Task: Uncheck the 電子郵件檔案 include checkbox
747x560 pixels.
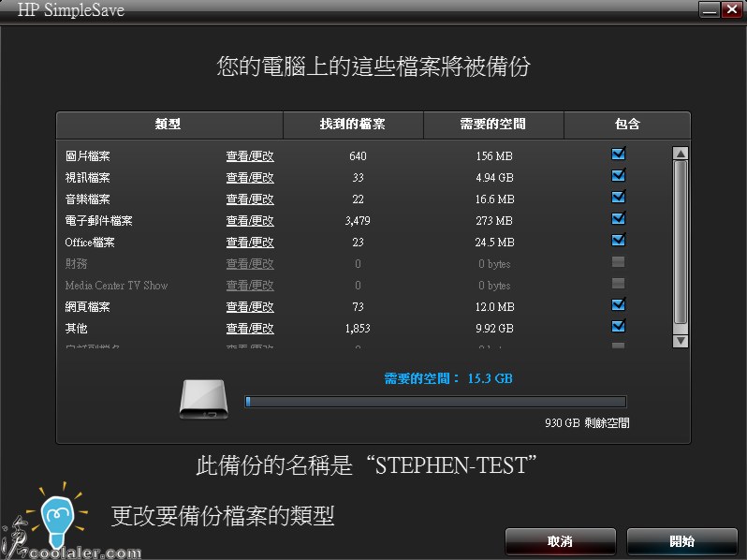Action: click(x=619, y=218)
